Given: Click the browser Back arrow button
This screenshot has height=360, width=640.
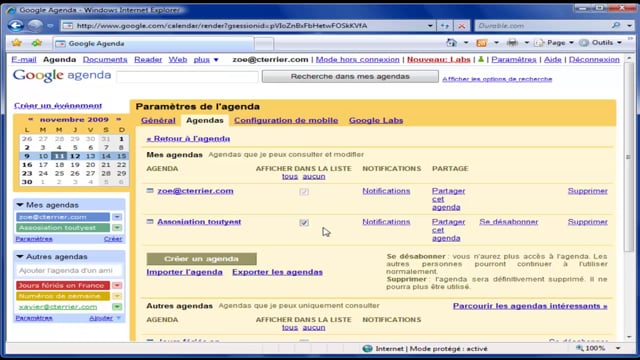Looking at the screenshot, I should pos(16,26).
